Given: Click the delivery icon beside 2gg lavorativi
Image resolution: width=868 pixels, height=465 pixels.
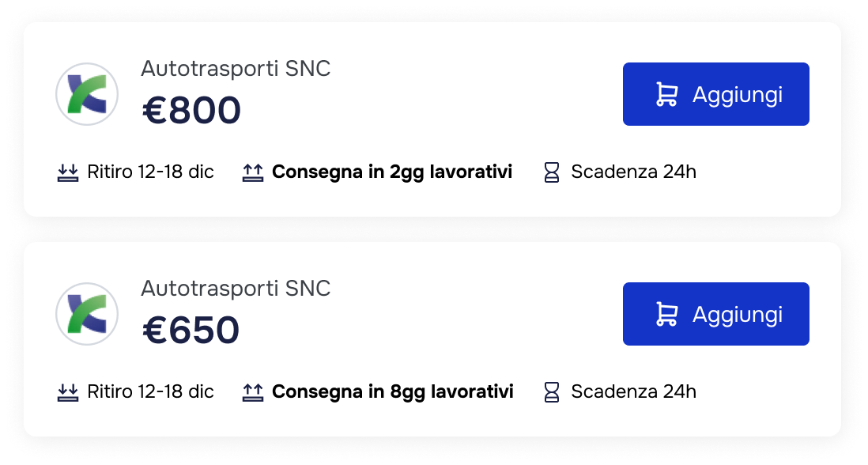Looking at the screenshot, I should click(252, 172).
